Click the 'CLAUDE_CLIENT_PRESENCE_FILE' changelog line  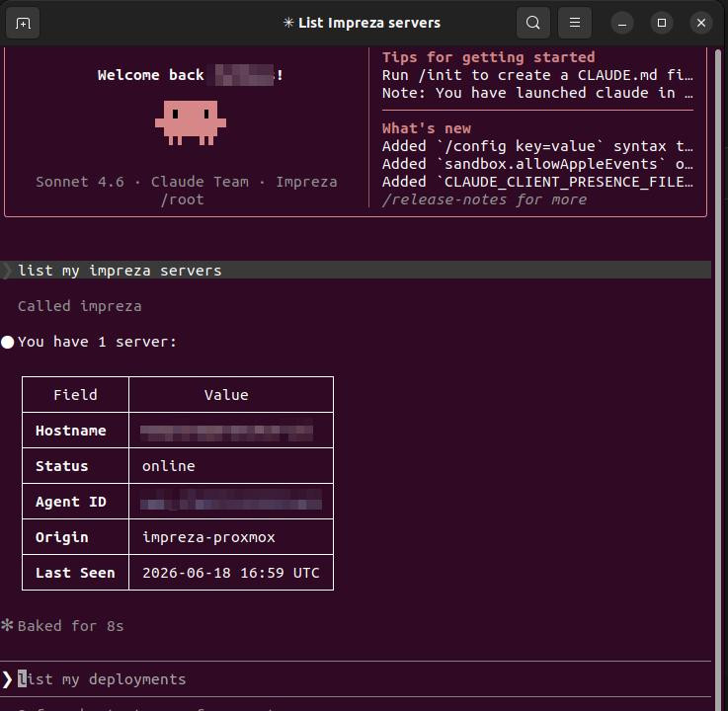pos(537,182)
